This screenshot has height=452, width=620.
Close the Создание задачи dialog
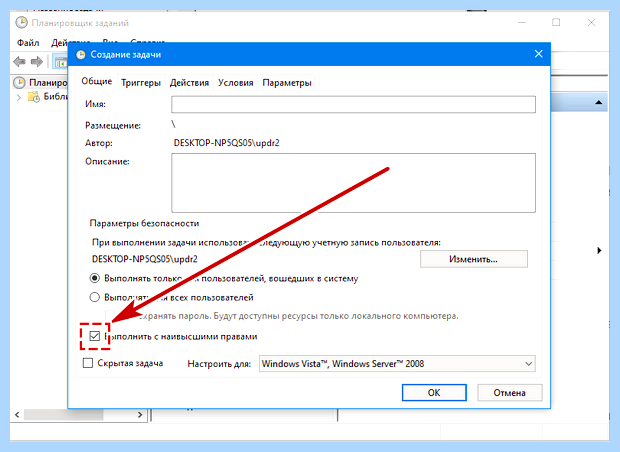point(539,54)
